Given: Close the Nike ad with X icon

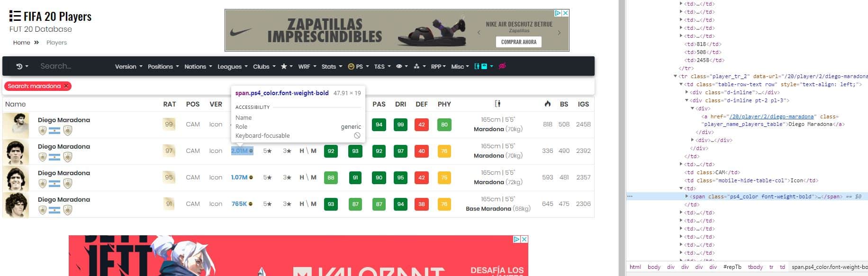Looking at the screenshot, I should click(x=565, y=13).
